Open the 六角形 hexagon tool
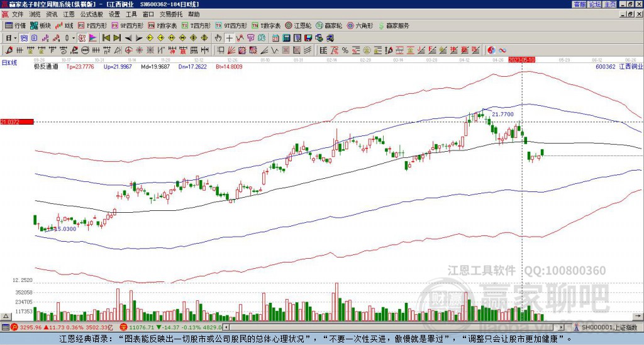The width and height of the screenshot is (644, 345). click(x=360, y=25)
